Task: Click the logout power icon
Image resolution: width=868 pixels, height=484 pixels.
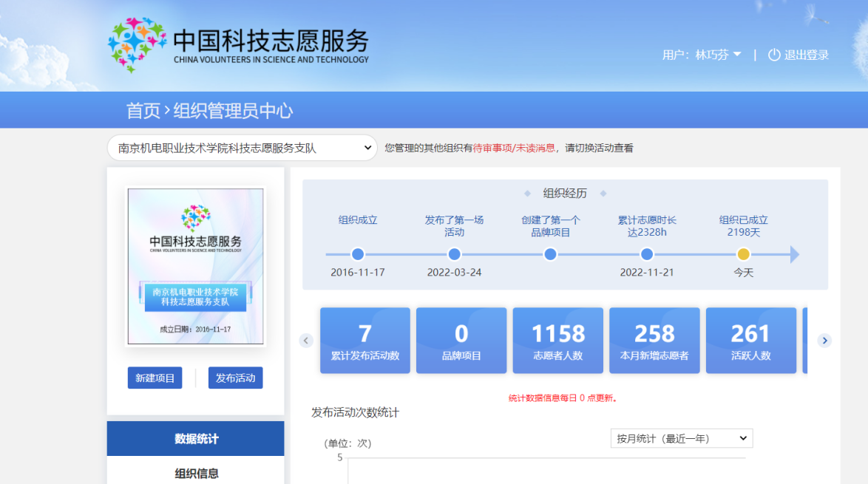Action: (x=774, y=55)
